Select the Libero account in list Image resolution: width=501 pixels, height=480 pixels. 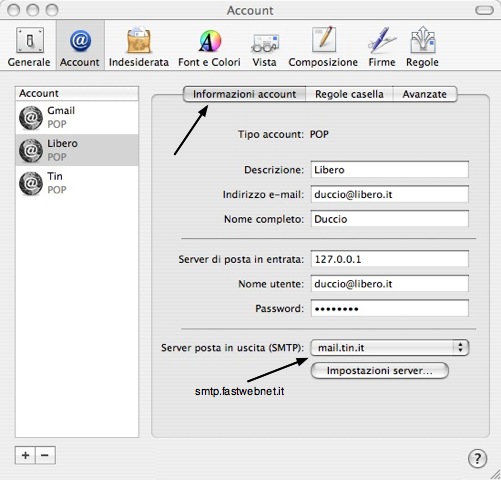pos(77,150)
